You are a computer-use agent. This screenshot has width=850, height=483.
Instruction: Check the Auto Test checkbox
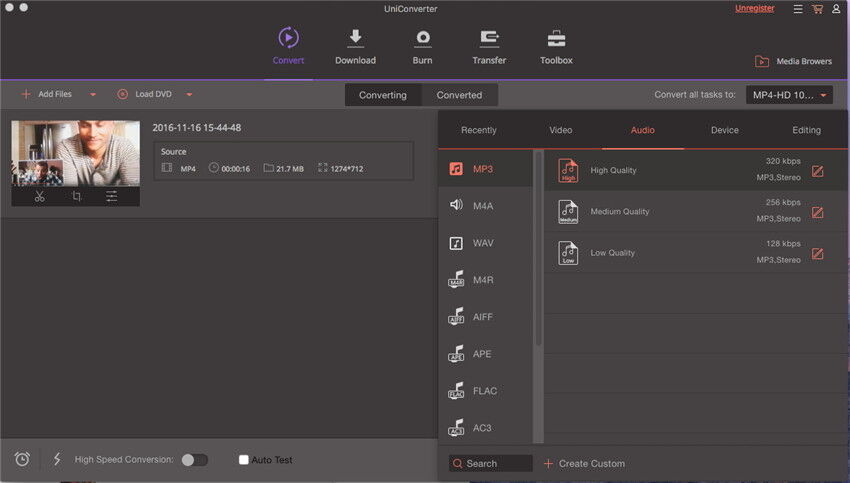point(243,460)
